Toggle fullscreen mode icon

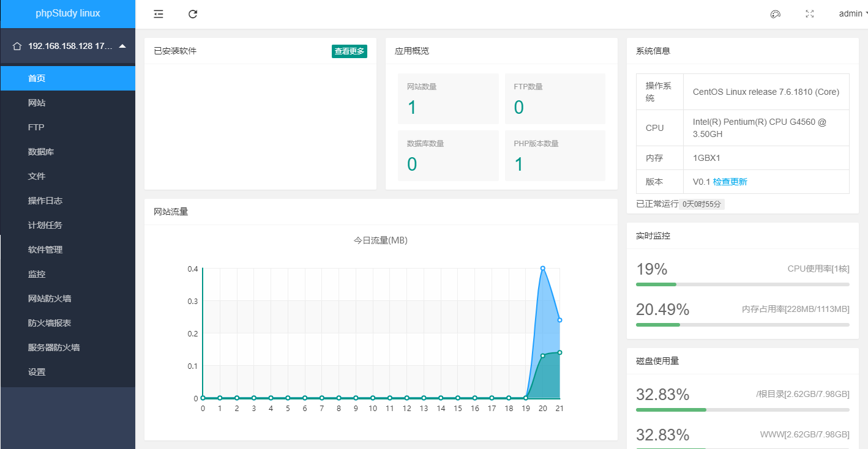click(809, 14)
